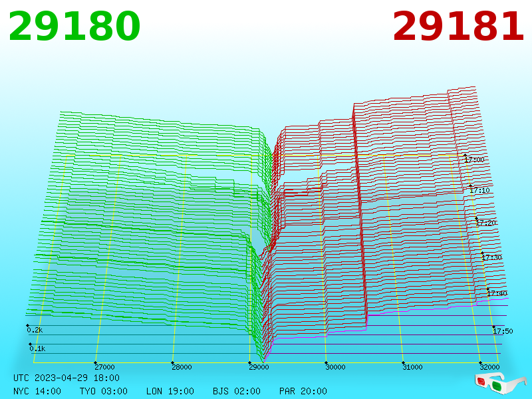Viewport: 532px width, 399px height.
Task: Click the 29000 price axis label
Action: (259, 367)
